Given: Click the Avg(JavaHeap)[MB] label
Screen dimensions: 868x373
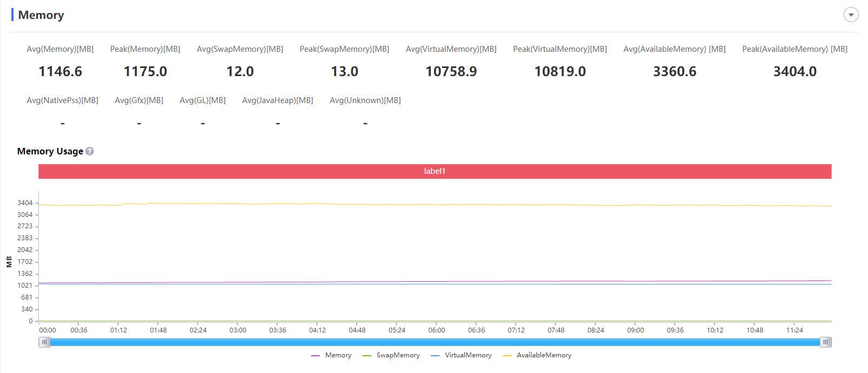Looking at the screenshot, I should click(277, 100).
